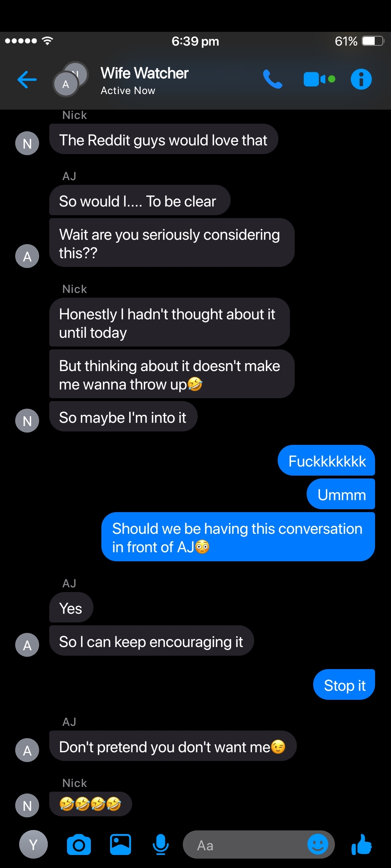Tap the 'Yes' message from AJ

71,607
